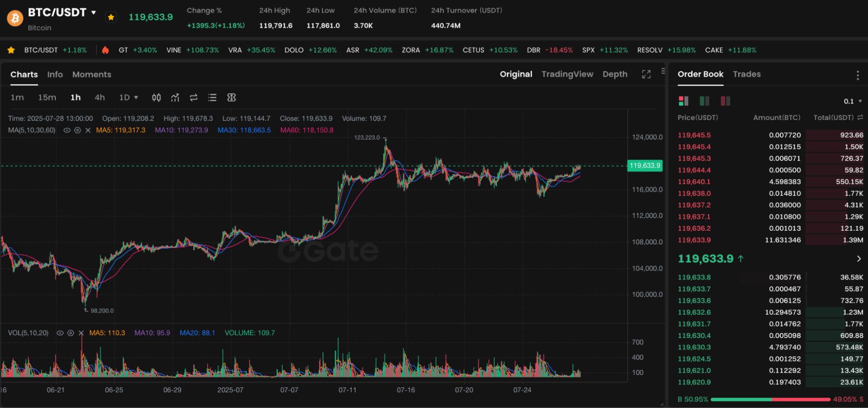
Task: Click the Amount(BTC) column header
Action: pyautogui.click(x=776, y=117)
